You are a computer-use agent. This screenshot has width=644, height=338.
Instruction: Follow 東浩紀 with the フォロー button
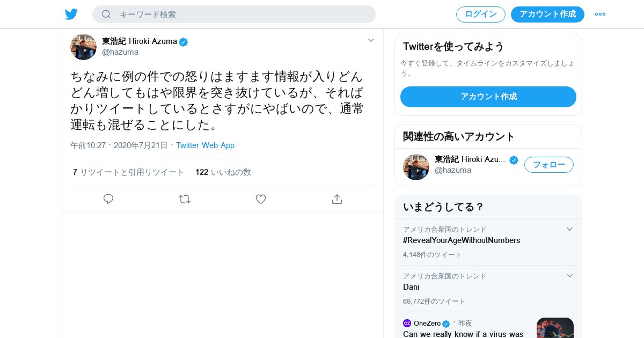(548, 165)
